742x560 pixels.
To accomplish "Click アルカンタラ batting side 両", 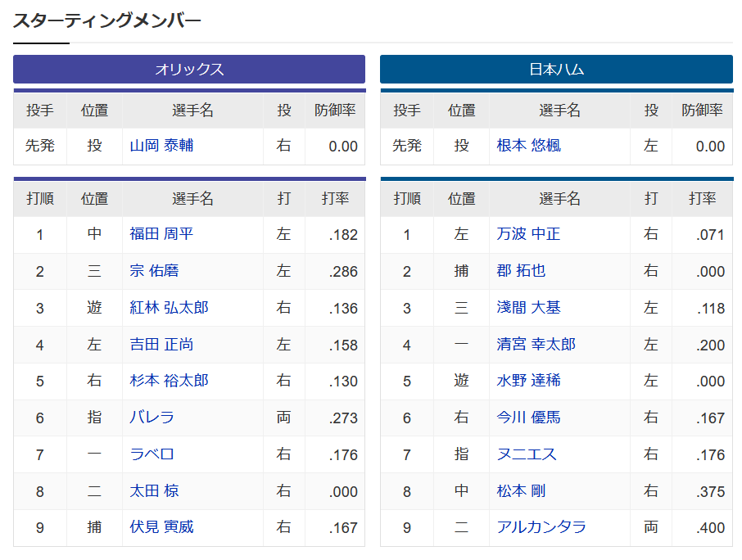I will coord(650,527).
